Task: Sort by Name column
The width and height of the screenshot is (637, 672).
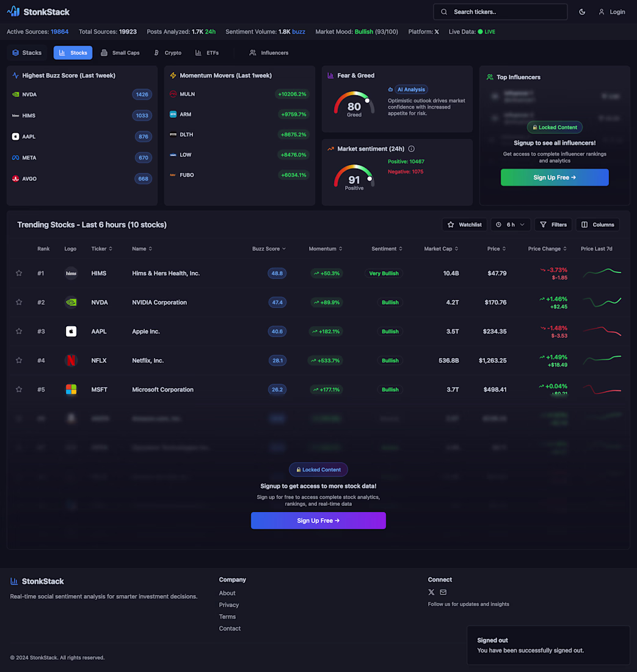Action: point(142,249)
